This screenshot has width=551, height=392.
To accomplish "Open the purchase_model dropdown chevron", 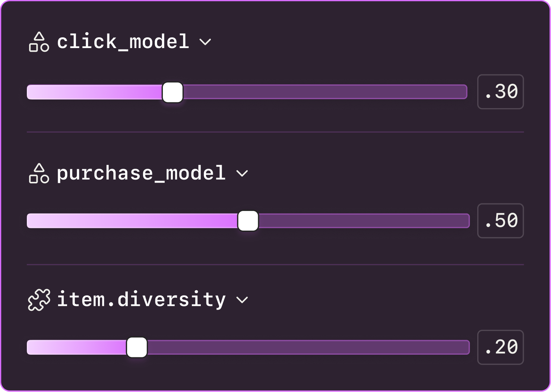I will tap(242, 173).
